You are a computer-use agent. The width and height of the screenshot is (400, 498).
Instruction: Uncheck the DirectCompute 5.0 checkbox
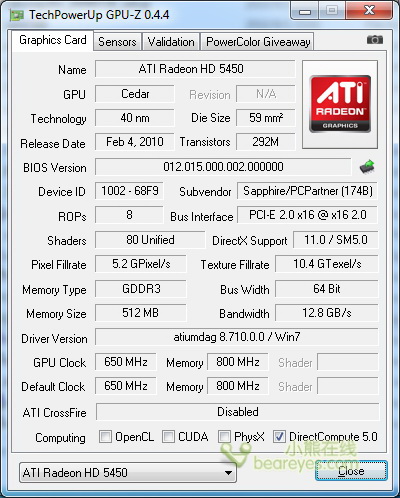279,436
